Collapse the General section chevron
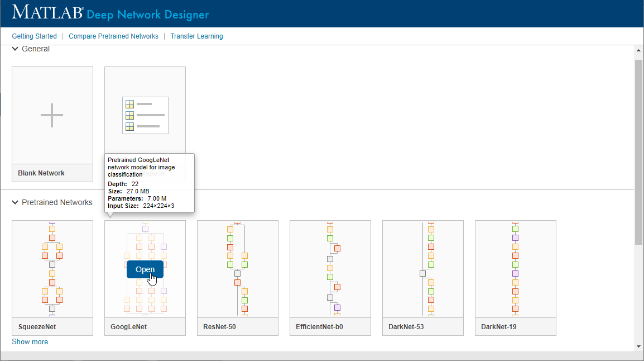 [x=15, y=49]
